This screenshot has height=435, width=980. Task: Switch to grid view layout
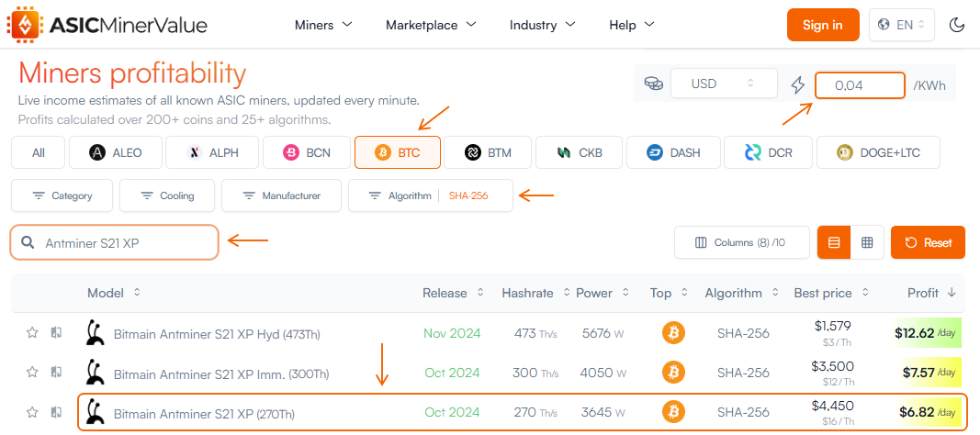(x=867, y=242)
